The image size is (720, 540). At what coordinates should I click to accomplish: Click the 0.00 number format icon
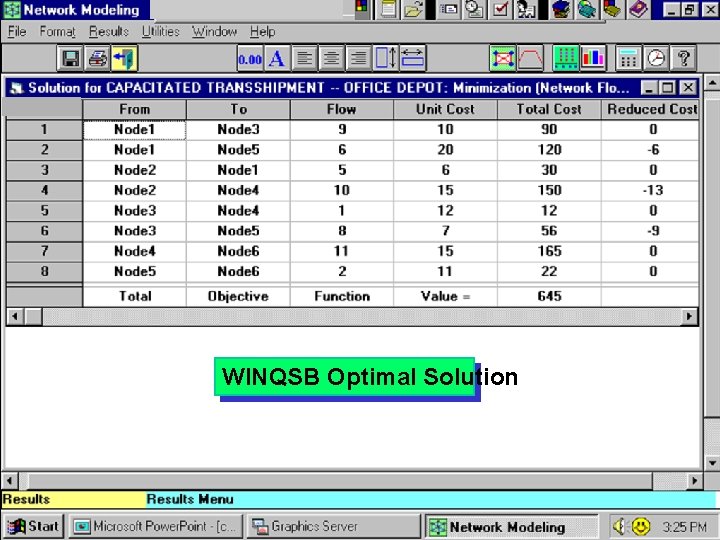(250, 58)
